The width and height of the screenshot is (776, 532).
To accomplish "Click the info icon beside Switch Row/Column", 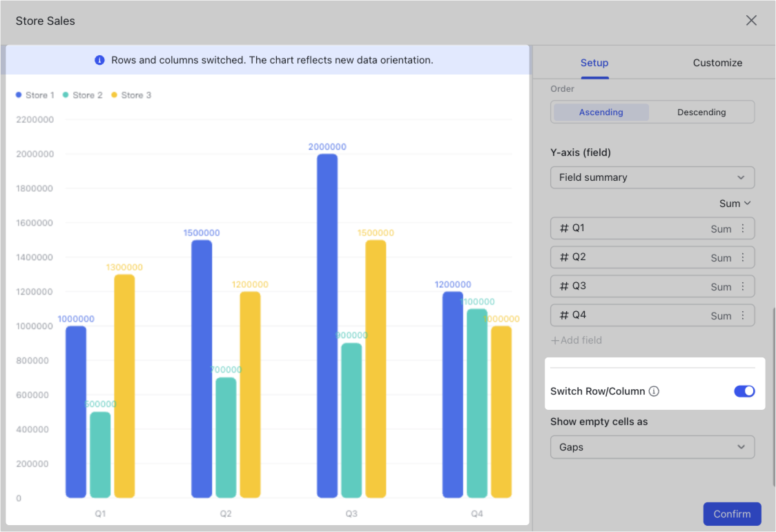I will pos(654,391).
